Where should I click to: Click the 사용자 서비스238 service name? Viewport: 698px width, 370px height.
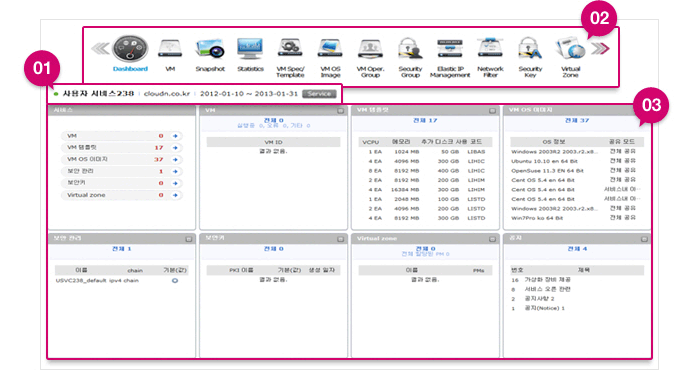point(98,94)
